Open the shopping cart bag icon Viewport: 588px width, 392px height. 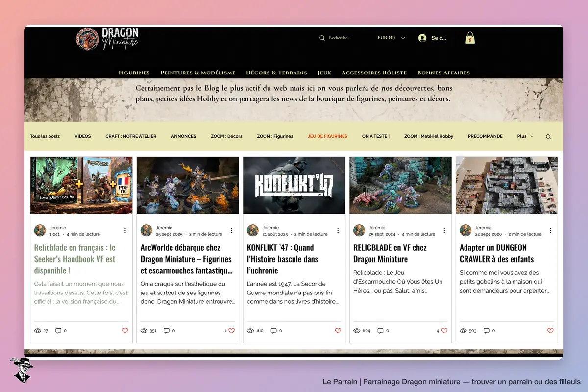[470, 38]
